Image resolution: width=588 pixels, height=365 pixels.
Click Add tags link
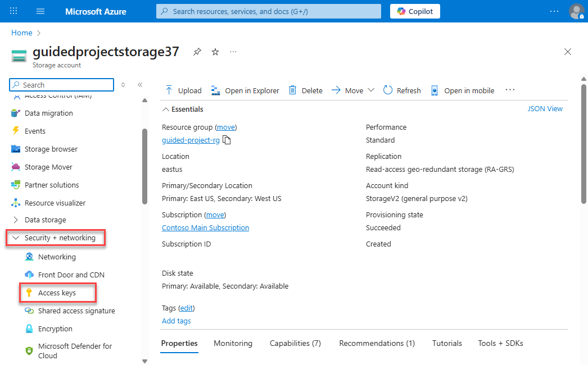[177, 321]
